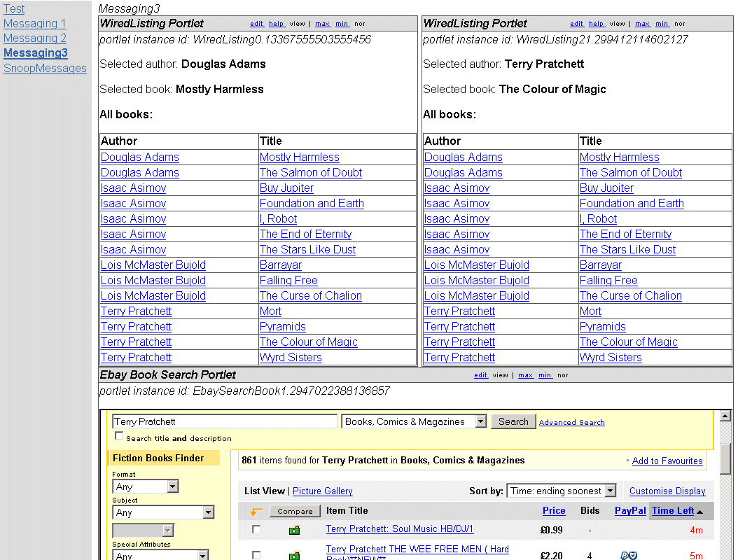Viewport: 738px width, 560px height.
Task: Select 'The Curse of Chalion' in the right portlet
Action: 631,296
